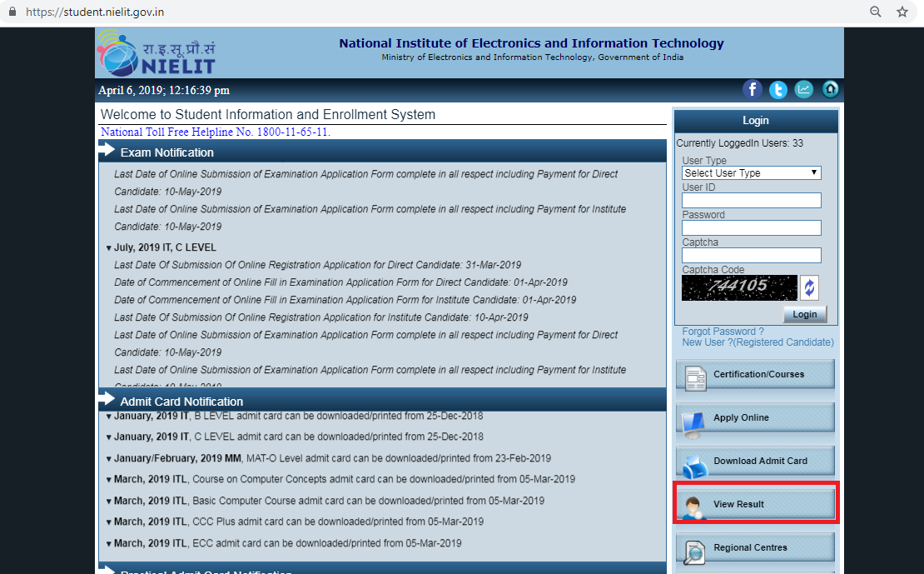This screenshot has height=574, width=924.
Task: Click the date and time display
Action: tap(164, 90)
